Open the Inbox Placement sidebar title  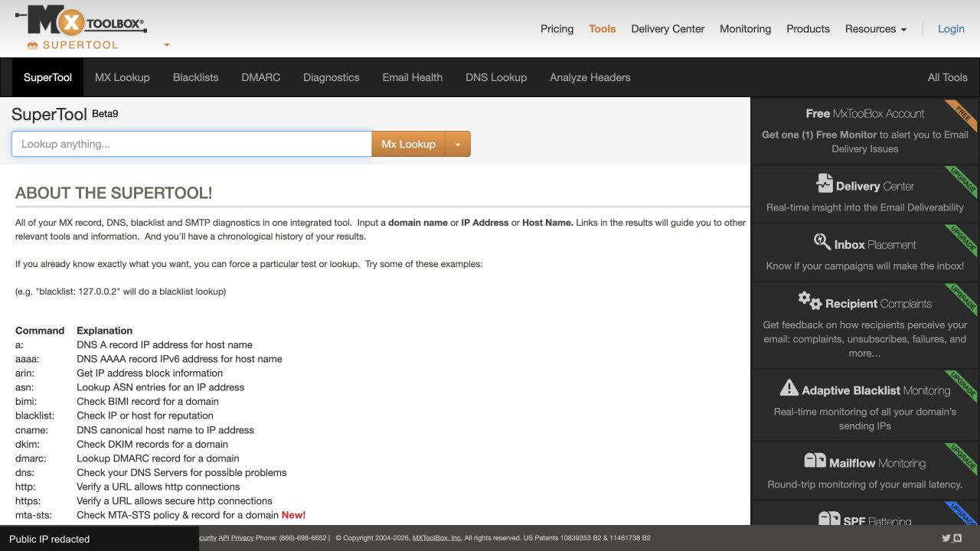click(875, 245)
